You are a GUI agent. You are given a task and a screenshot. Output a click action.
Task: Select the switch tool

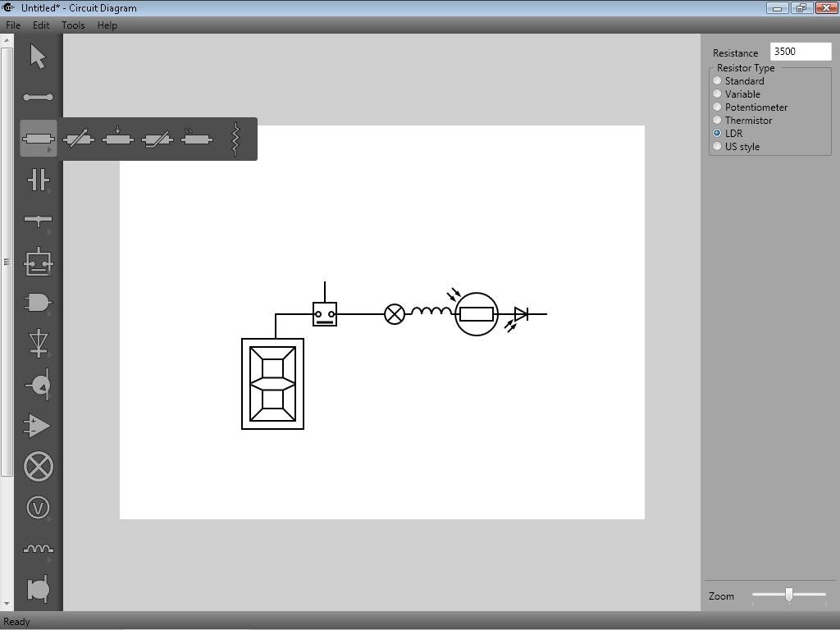[37, 220]
